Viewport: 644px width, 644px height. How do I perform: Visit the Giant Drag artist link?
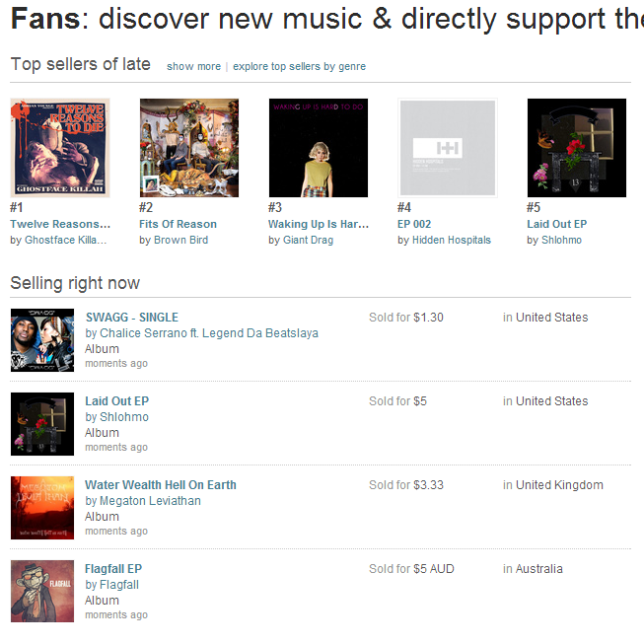[x=308, y=240]
